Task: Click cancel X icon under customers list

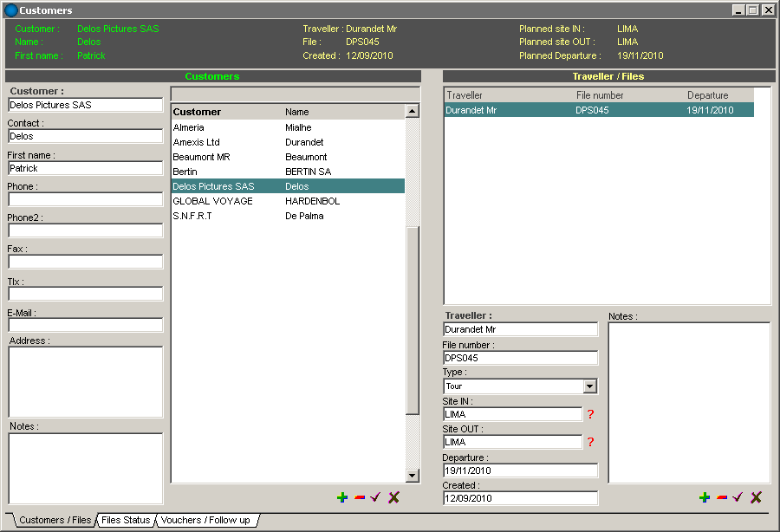Action: [x=393, y=497]
